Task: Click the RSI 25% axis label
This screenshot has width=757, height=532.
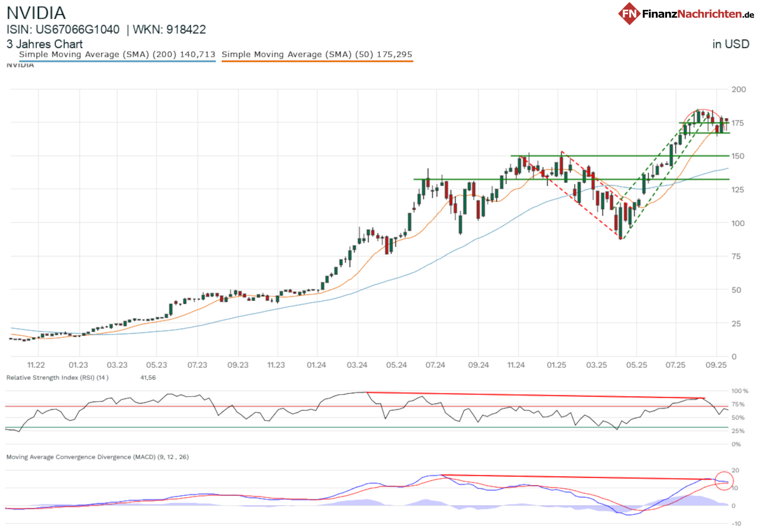Action: [739, 431]
